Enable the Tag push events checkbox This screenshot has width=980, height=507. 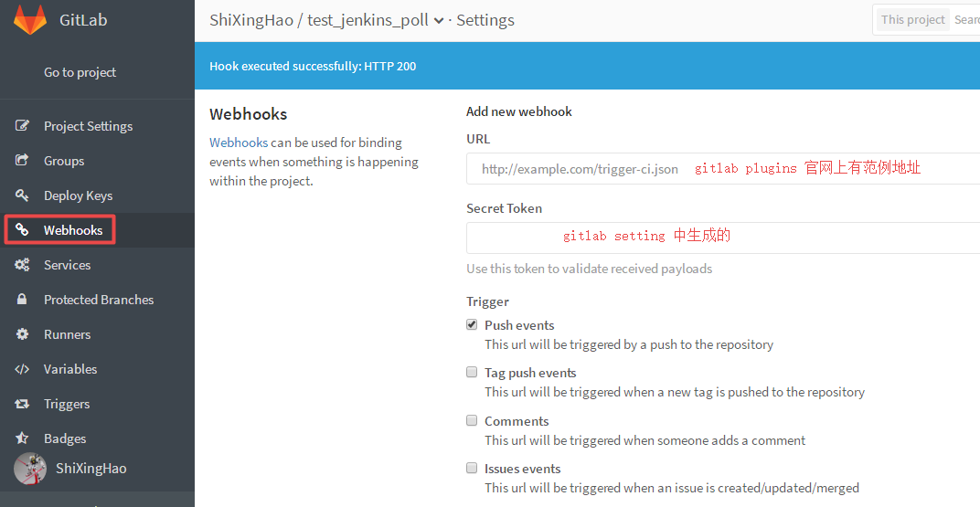click(472, 372)
